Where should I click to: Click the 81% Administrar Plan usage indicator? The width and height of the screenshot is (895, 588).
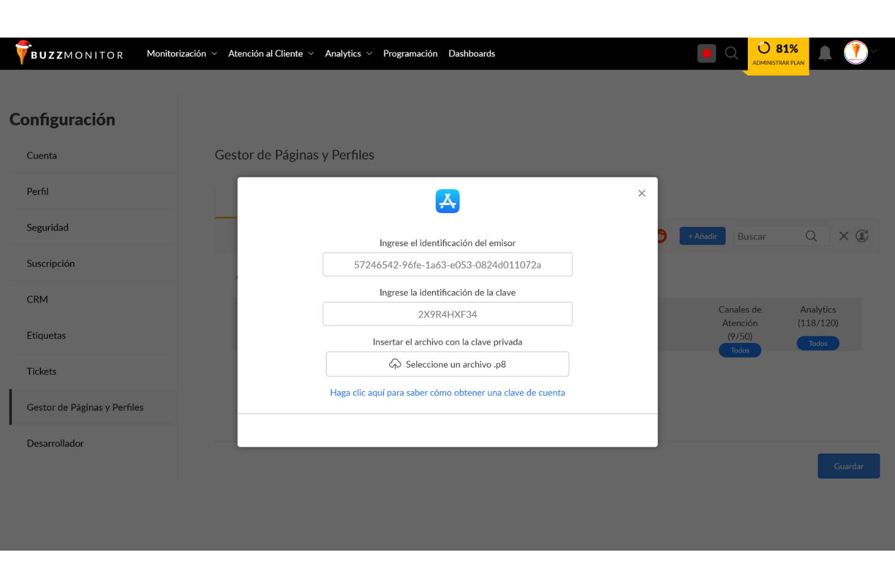[x=778, y=55]
